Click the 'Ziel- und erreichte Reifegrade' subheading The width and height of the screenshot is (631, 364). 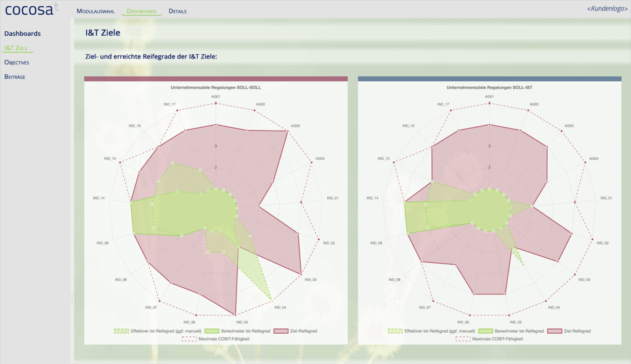pyautogui.click(x=151, y=56)
